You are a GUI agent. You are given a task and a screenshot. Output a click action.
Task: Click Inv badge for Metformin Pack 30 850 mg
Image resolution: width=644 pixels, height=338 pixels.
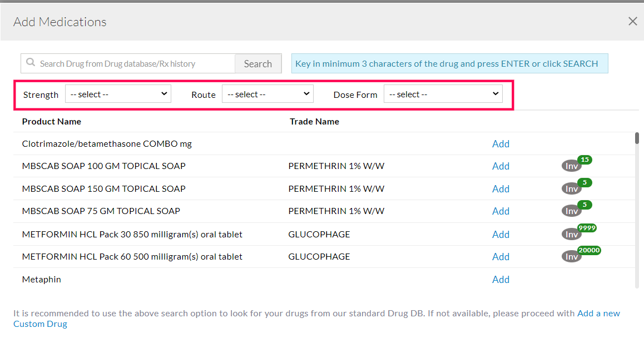click(x=572, y=235)
